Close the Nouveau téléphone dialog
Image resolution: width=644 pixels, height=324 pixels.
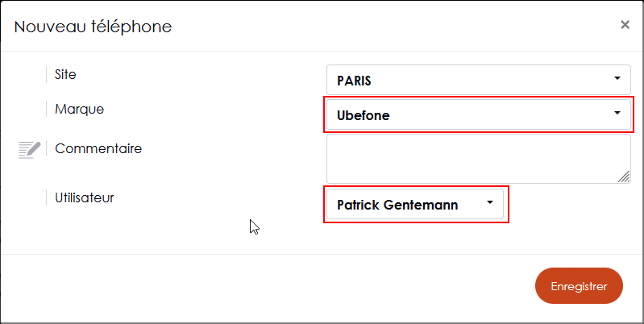tap(625, 25)
